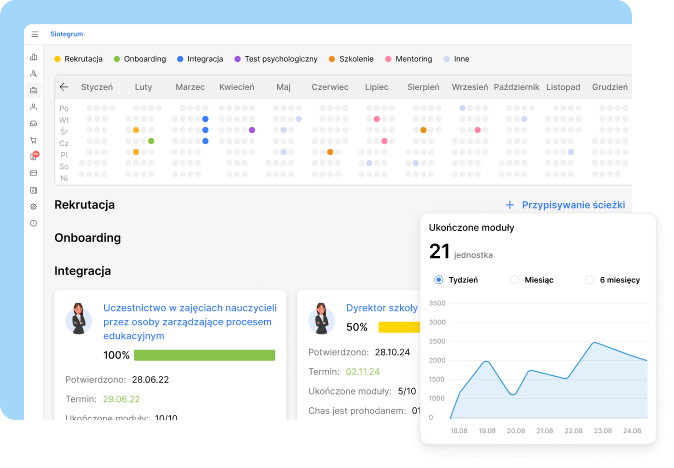Open the hamburger menu
Screen dimensions: 674x468
tap(34, 34)
